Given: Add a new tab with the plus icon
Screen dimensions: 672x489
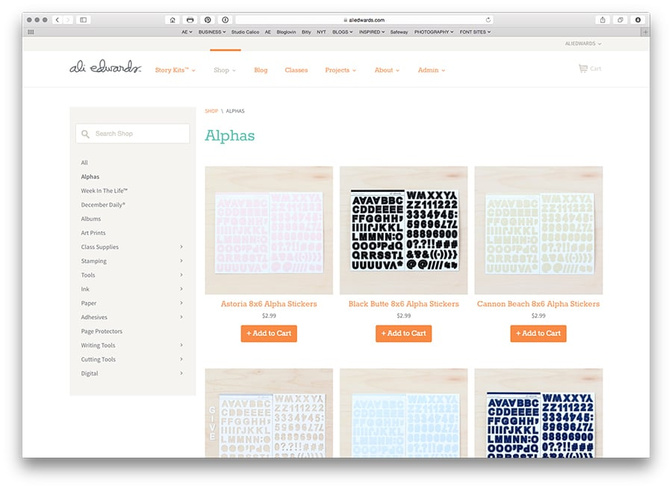Looking at the screenshot, I should (x=645, y=32).
